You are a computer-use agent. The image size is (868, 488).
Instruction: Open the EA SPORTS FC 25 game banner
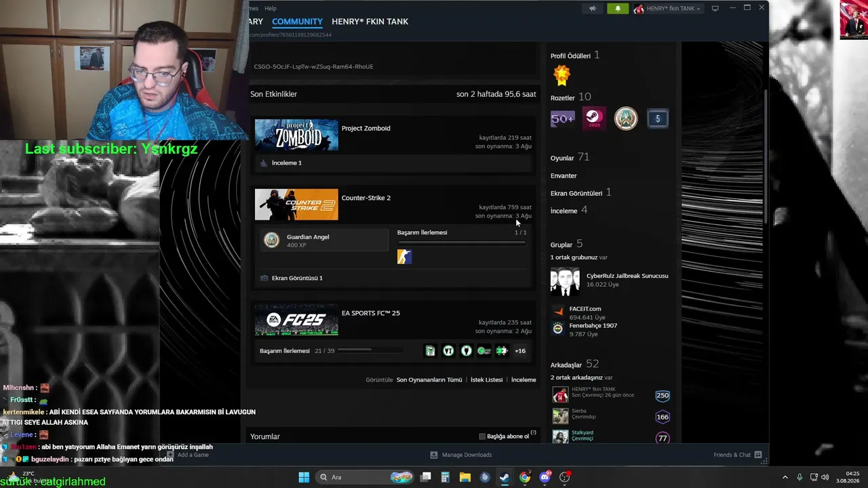point(296,320)
